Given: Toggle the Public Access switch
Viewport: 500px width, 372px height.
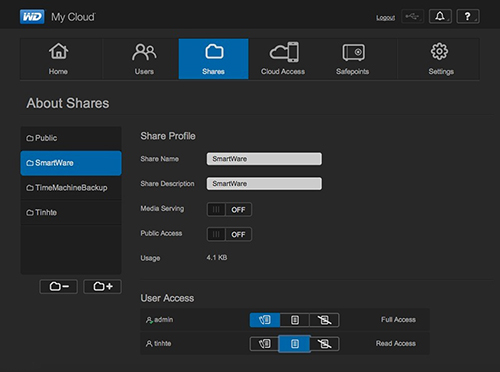Looking at the screenshot, I should point(229,234).
